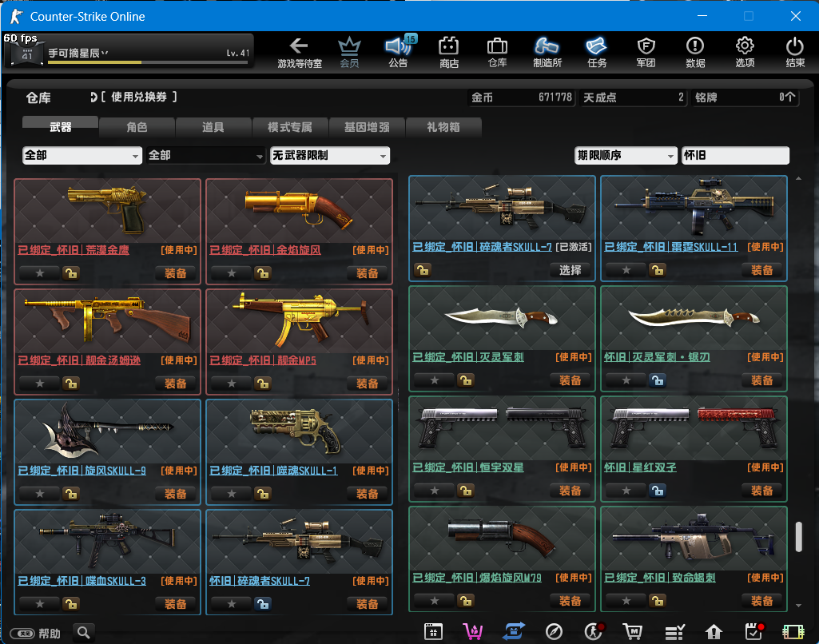This screenshot has width=819, height=644.
Task: Open the 喋血SKULL-3 item name link
Action: (x=82, y=581)
